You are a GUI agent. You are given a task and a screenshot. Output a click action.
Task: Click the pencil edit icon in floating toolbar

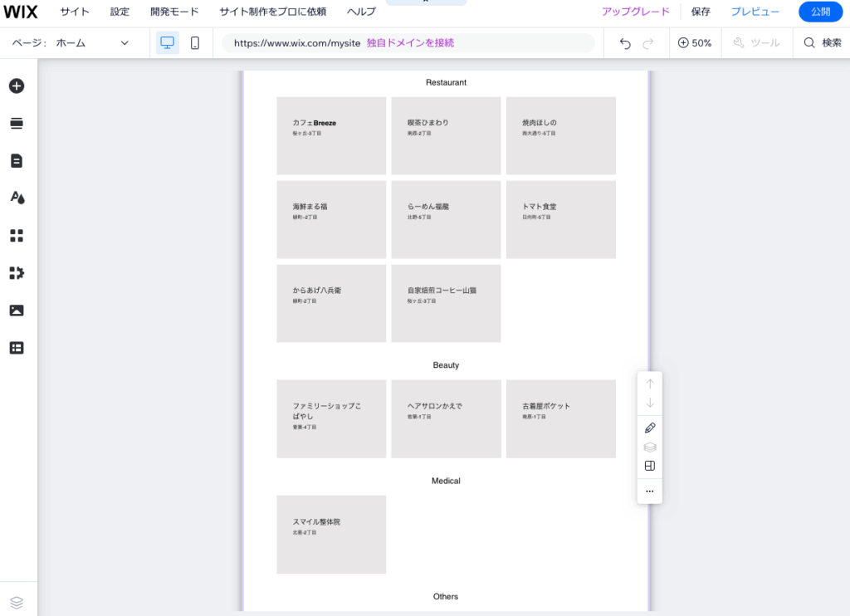[650, 428]
